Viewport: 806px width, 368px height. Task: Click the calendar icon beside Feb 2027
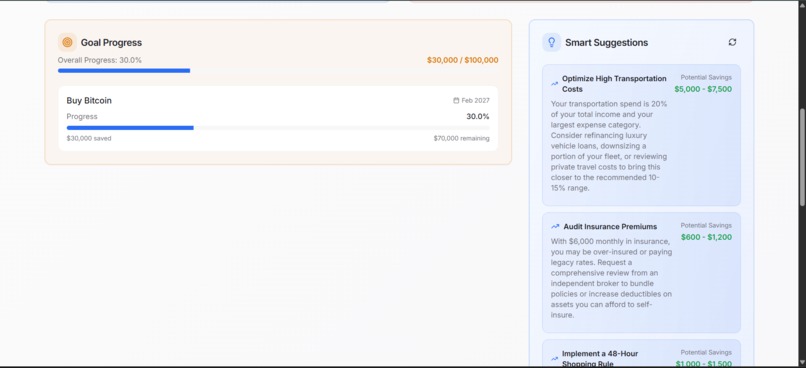456,101
